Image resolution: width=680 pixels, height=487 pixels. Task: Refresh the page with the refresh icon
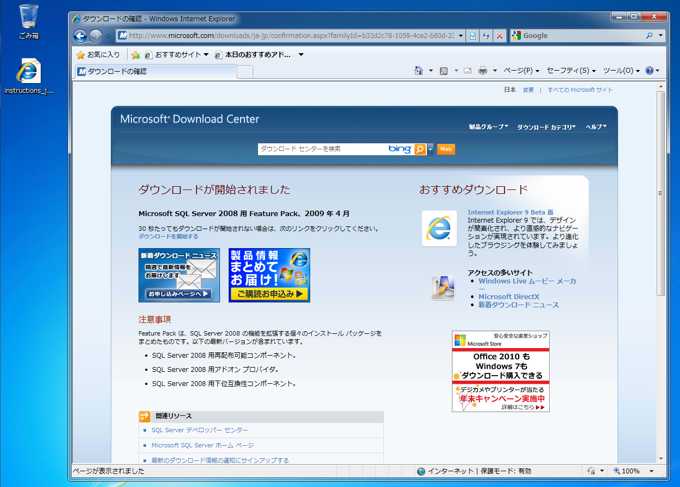tap(486, 36)
